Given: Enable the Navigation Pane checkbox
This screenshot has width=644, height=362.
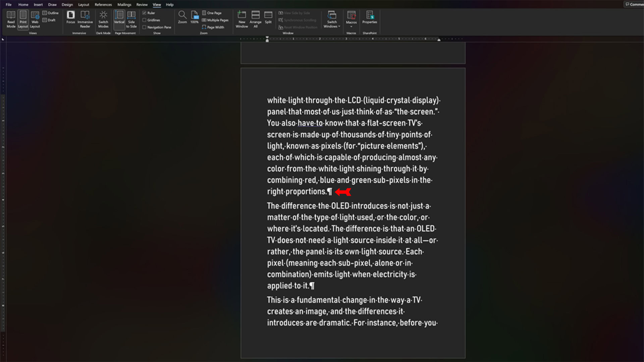Looking at the screenshot, I should tap(144, 27).
